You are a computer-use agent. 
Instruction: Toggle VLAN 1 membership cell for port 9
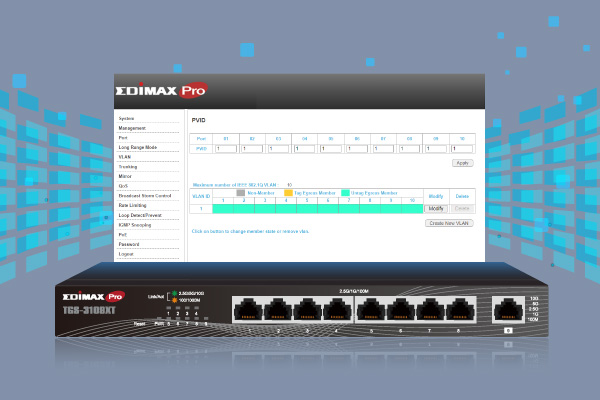[x=391, y=209]
